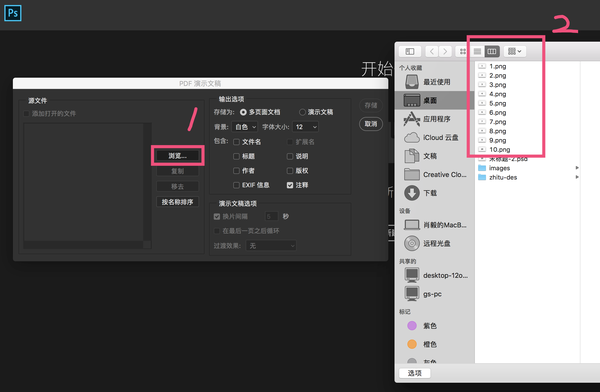Click 按名称排序 sort button
Screen dimensions: 600x392
pyautogui.click(x=178, y=202)
